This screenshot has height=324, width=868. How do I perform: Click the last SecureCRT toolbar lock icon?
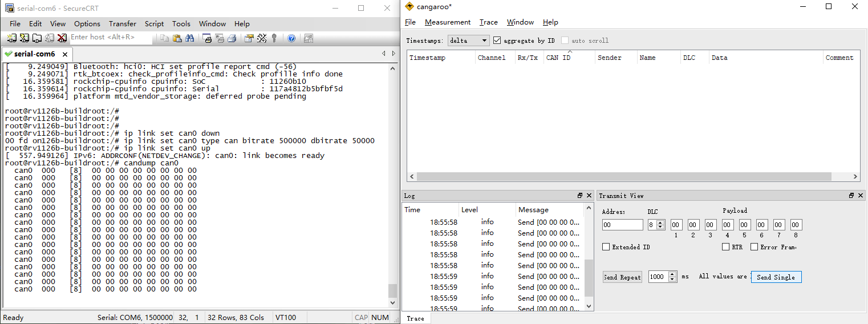tap(309, 38)
